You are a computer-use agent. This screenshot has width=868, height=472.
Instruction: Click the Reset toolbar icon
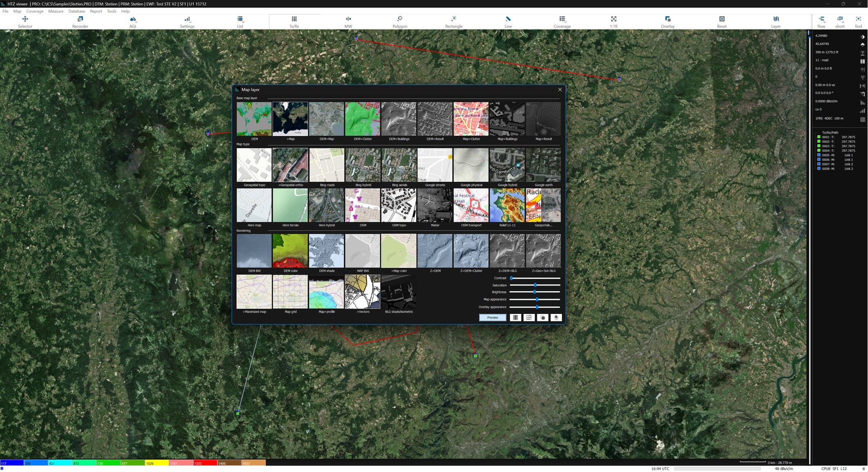click(721, 21)
